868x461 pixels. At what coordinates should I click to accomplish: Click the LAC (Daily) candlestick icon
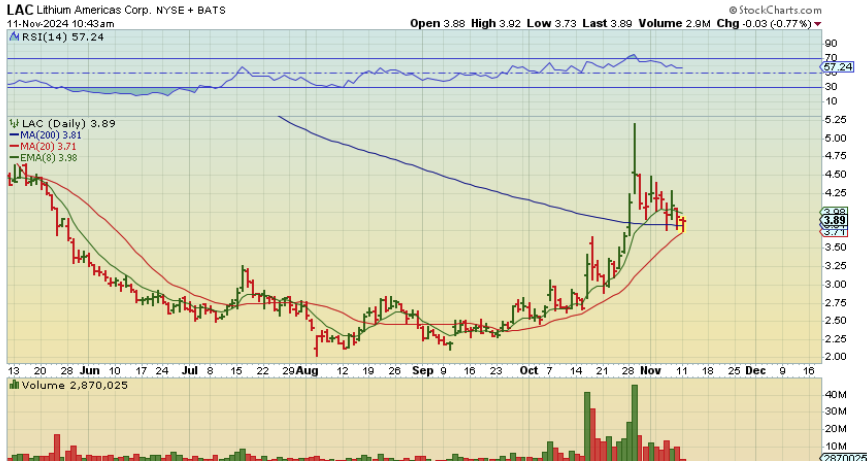[x=14, y=123]
